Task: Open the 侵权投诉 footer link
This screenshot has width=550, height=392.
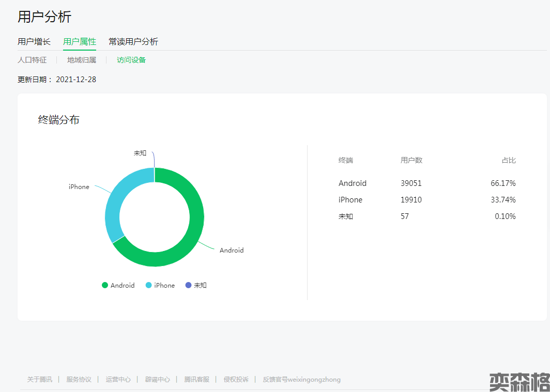Action: coord(236,380)
